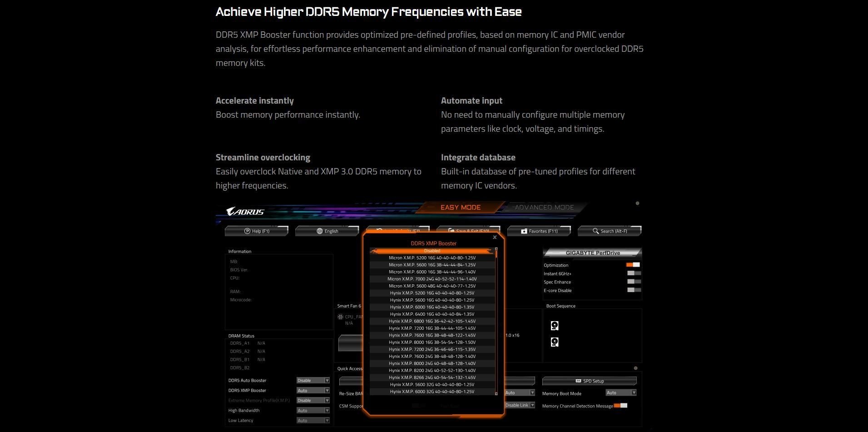Click the round icon at Quick Access right edge
Screen dimensions: 868x432
635,368
